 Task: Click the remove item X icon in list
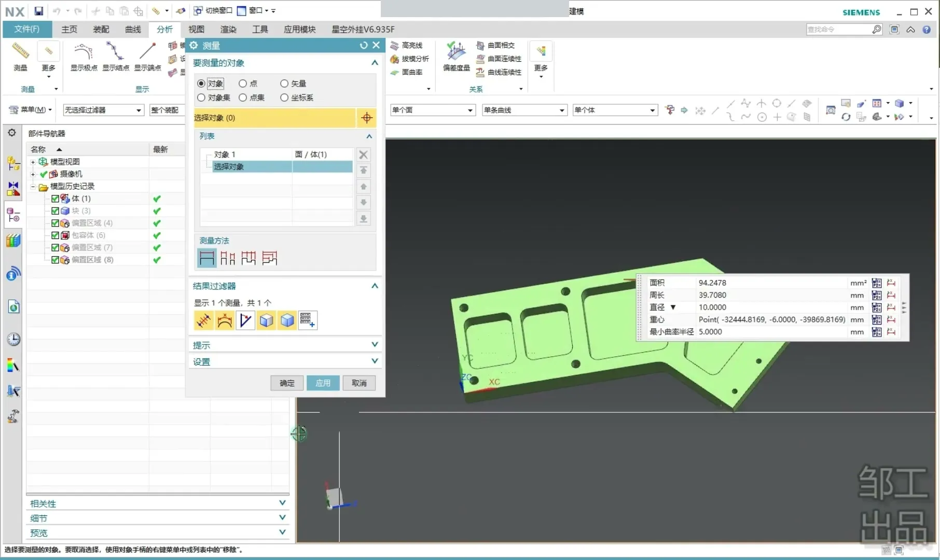pos(364,155)
